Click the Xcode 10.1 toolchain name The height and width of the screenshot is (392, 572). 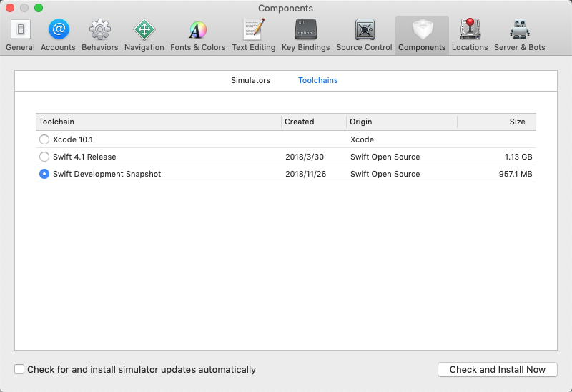click(x=73, y=139)
